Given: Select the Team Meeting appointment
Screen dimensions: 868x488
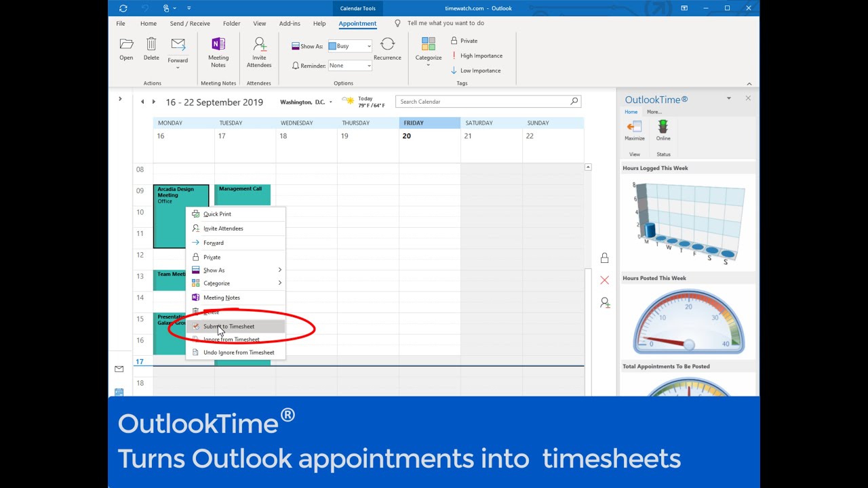Looking at the screenshot, I should [x=170, y=280].
